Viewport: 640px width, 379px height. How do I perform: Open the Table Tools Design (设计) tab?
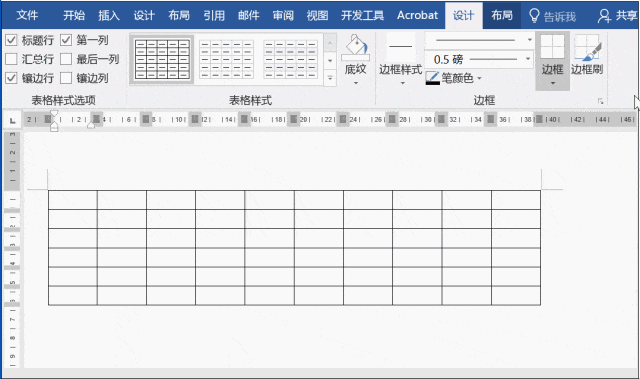464,16
